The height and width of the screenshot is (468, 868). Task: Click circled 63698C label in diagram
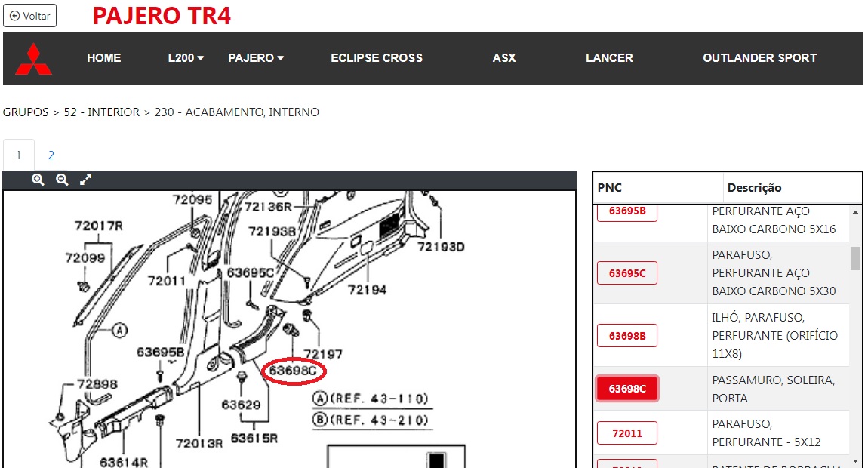294,371
